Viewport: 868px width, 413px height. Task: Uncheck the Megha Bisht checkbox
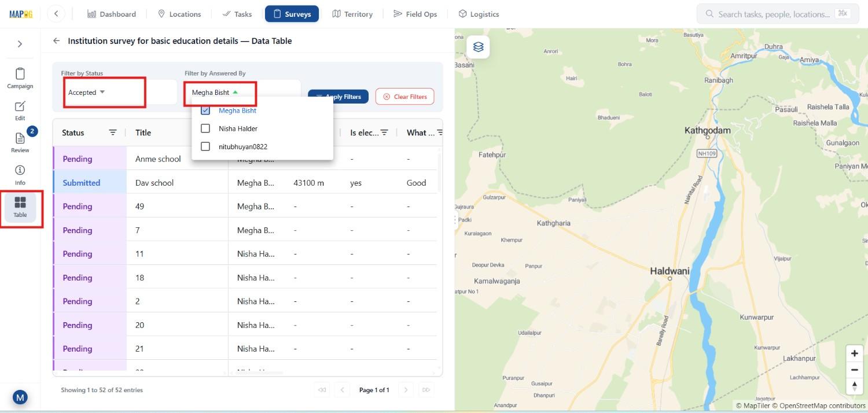tap(205, 110)
